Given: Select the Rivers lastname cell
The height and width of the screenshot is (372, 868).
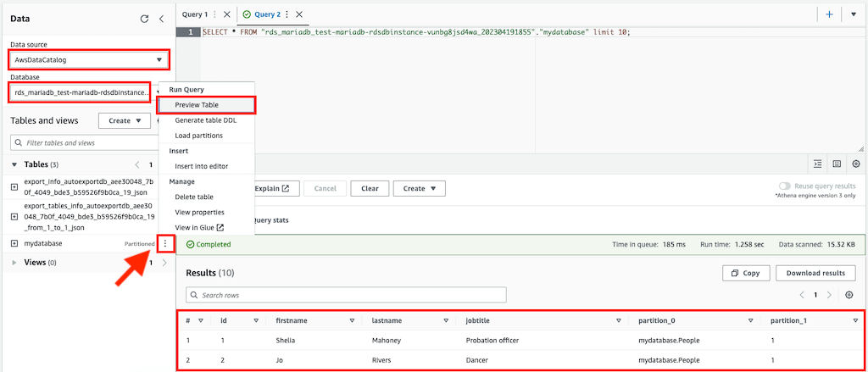Looking at the screenshot, I should (x=381, y=360).
